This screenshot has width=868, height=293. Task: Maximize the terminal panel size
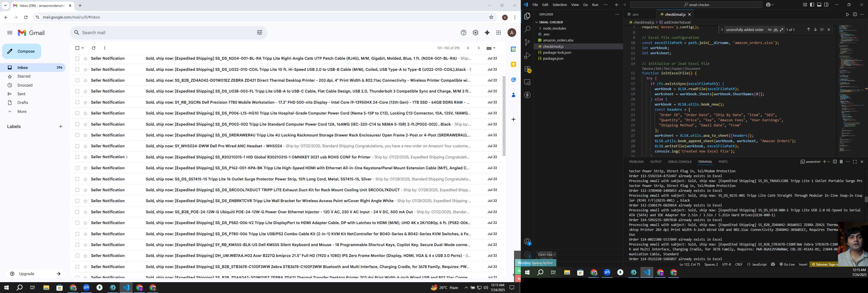click(x=855, y=162)
